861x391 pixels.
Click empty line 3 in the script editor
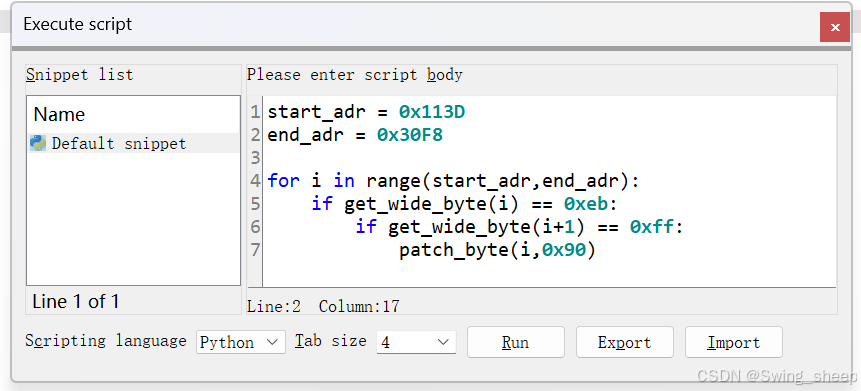click(549, 158)
